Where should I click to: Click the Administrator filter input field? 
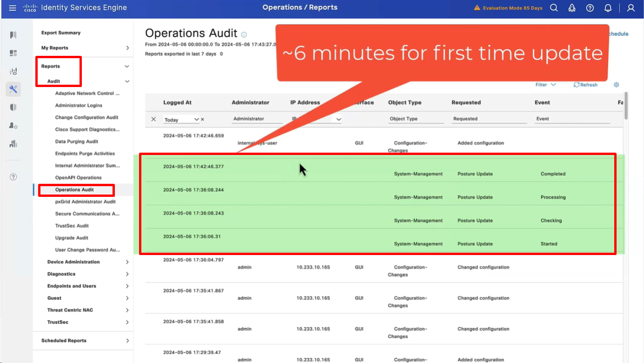coord(257,119)
